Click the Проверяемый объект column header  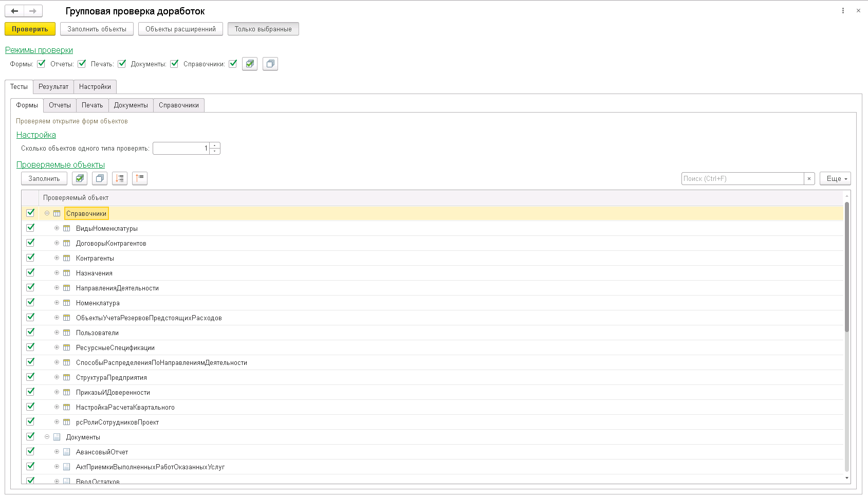tap(441, 198)
